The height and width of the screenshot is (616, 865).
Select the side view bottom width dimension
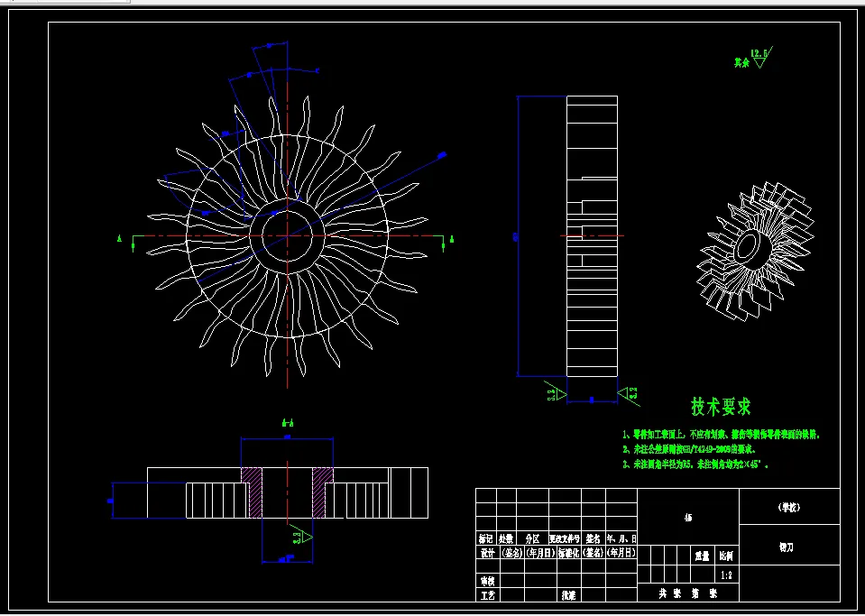coord(592,401)
